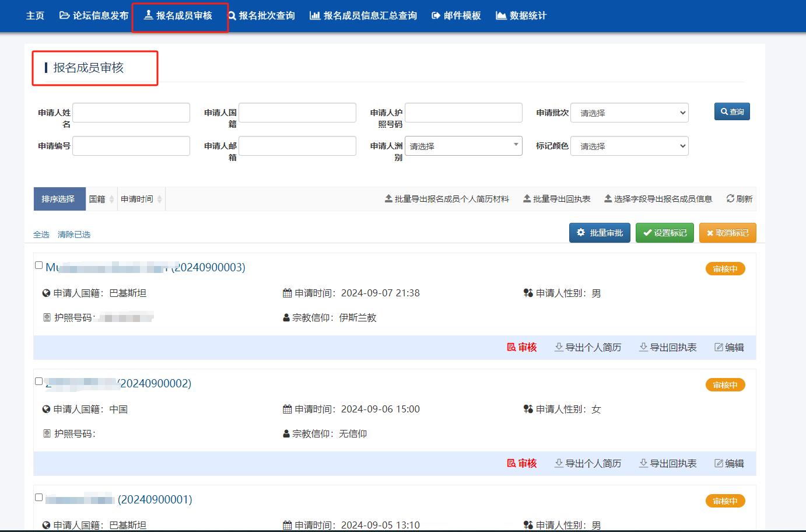Click 导出个人简历 for the Pakistani applicant
806x532 pixels.
[x=587, y=348]
